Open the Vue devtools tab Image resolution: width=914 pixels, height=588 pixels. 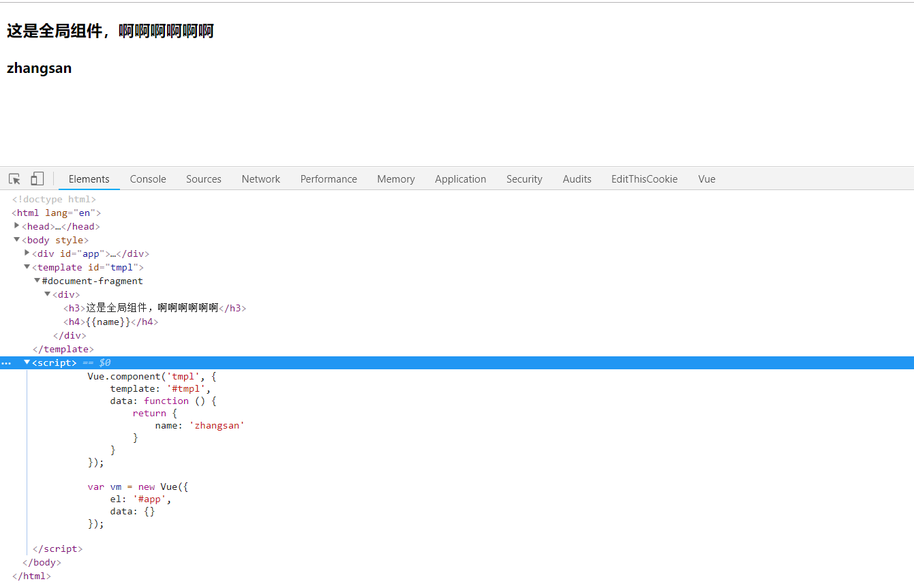707,179
